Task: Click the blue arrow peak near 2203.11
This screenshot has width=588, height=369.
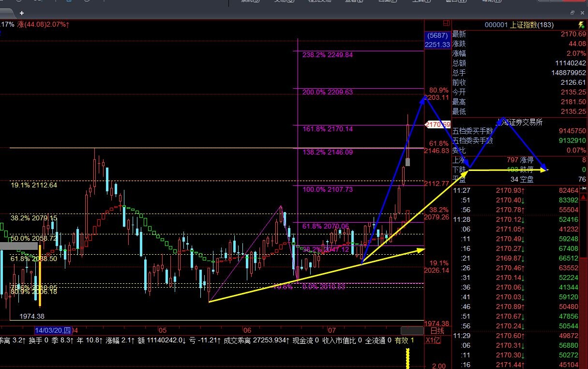Action: click(x=424, y=98)
